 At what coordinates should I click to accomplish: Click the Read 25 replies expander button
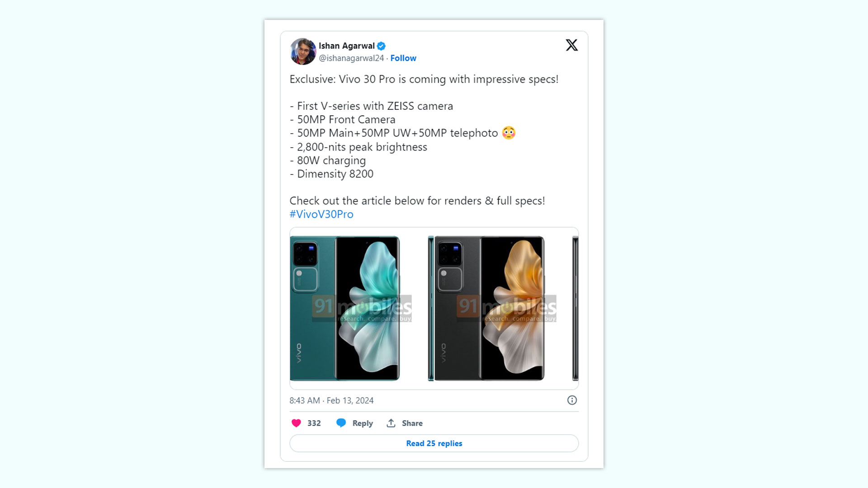434,443
